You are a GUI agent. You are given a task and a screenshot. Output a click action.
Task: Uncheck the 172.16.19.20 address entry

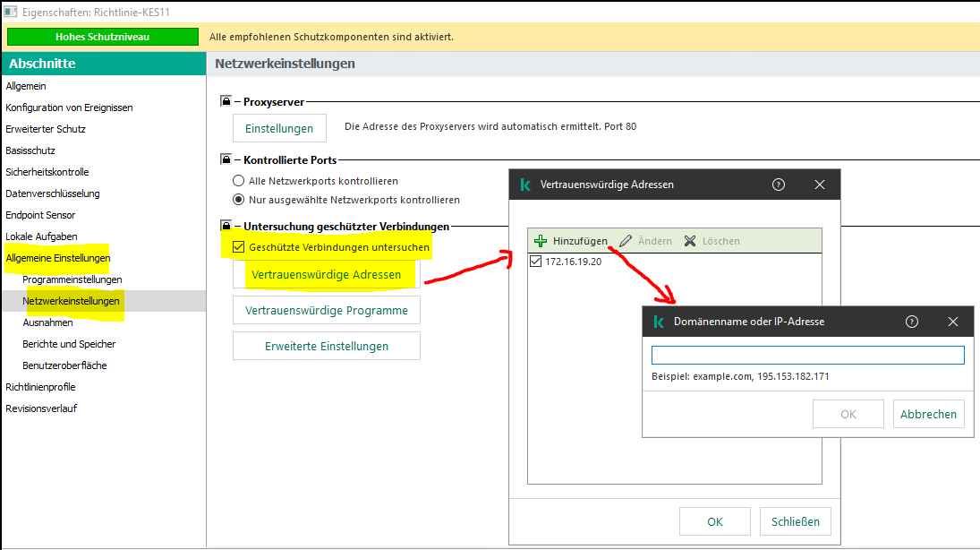536,262
